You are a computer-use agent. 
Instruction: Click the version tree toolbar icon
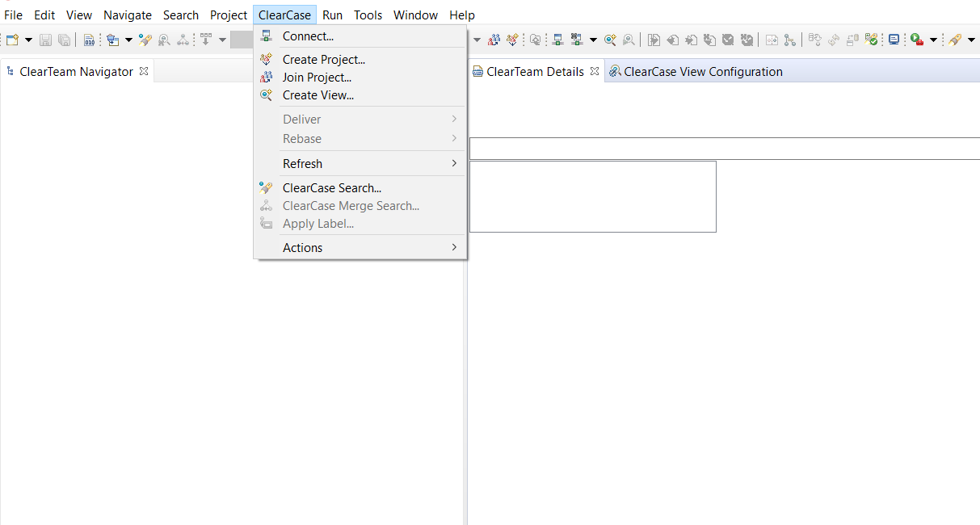pos(790,40)
